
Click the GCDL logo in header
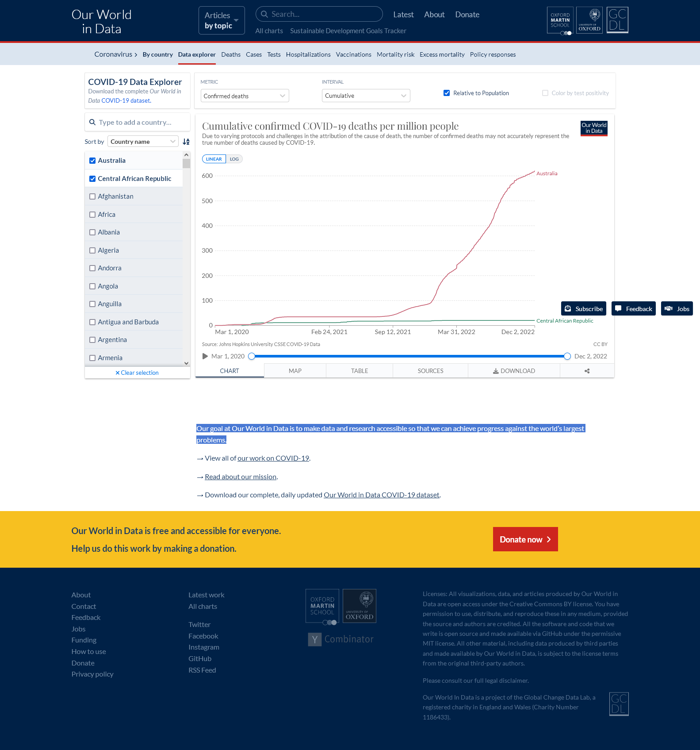(617, 20)
